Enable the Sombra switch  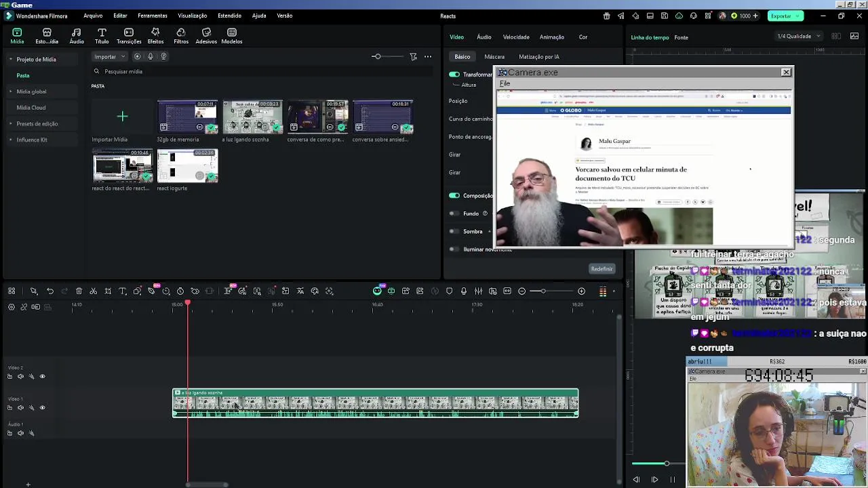click(x=454, y=231)
